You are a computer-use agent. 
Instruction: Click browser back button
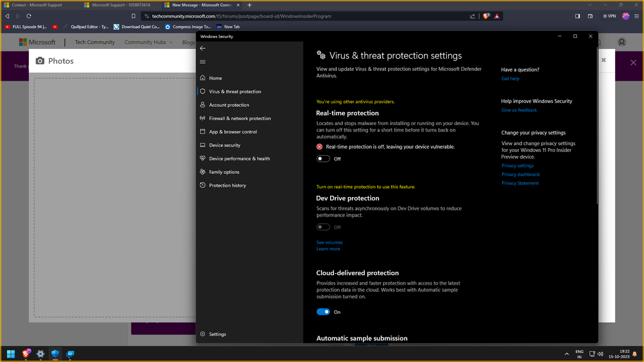[7, 16]
